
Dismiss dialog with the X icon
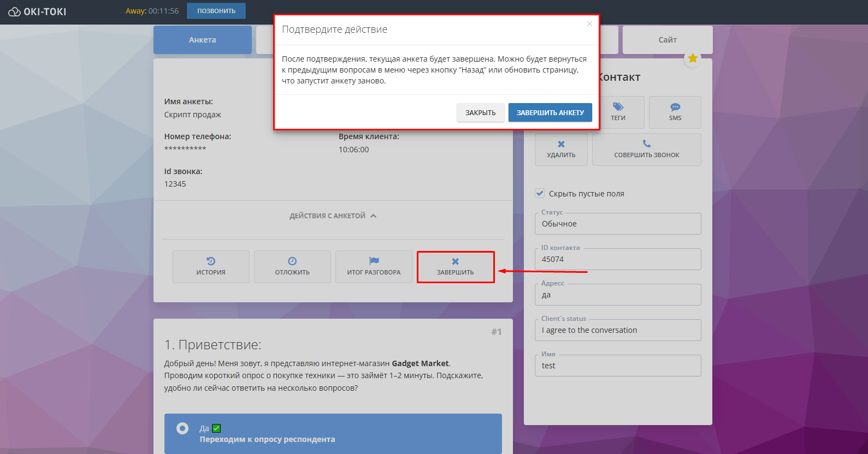point(589,24)
